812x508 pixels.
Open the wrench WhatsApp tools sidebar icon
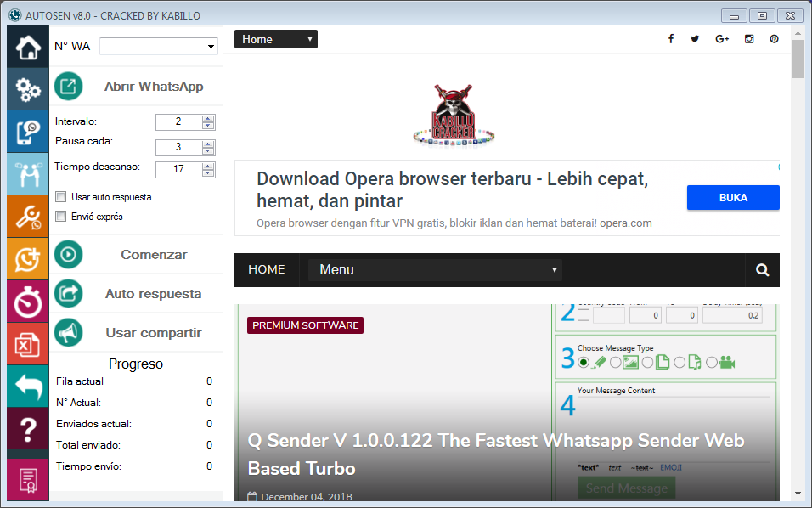tap(28, 217)
